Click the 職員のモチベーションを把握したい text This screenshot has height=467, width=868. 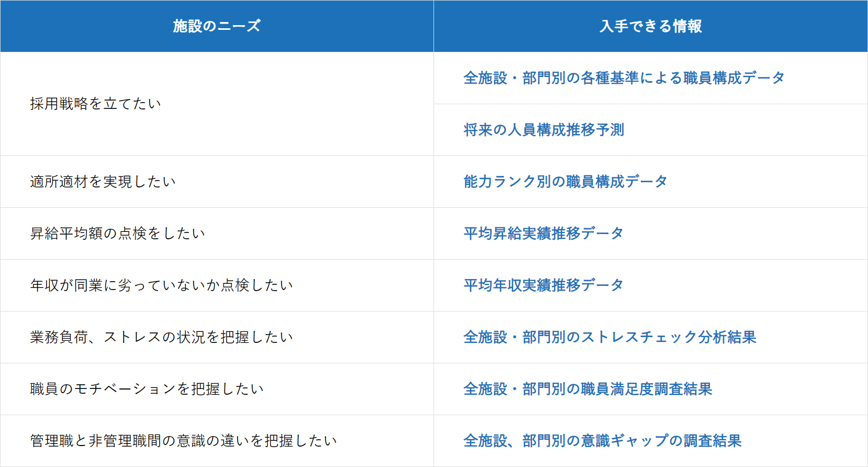[147, 389]
